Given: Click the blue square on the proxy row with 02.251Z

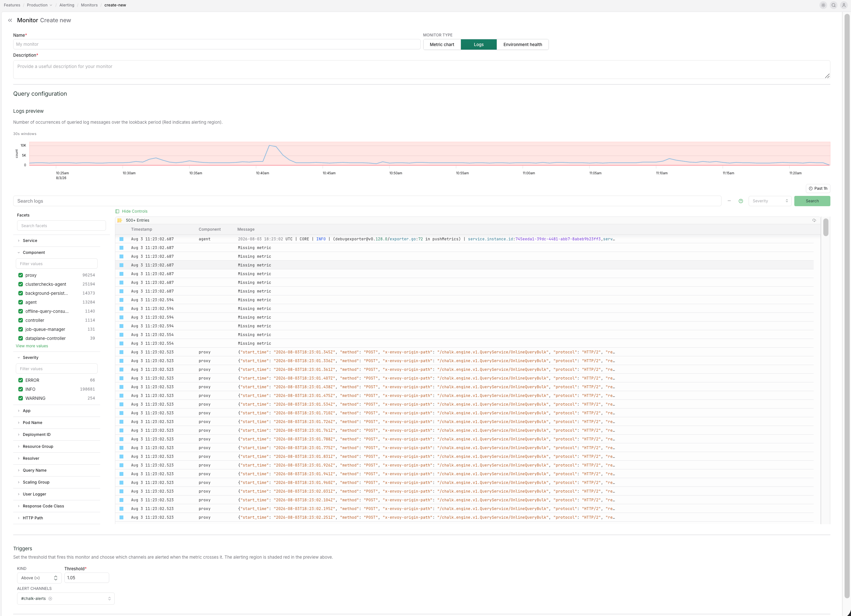Looking at the screenshot, I should [x=121, y=518].
